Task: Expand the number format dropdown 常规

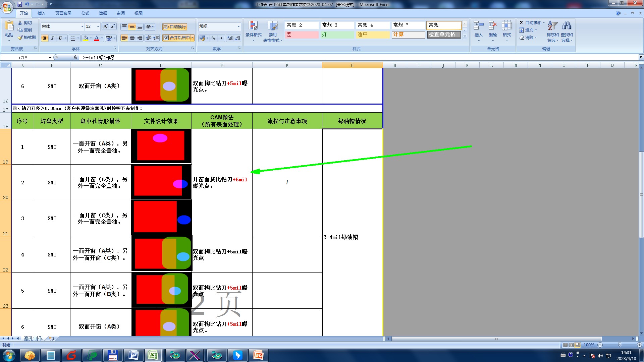Action: point(238,26)
